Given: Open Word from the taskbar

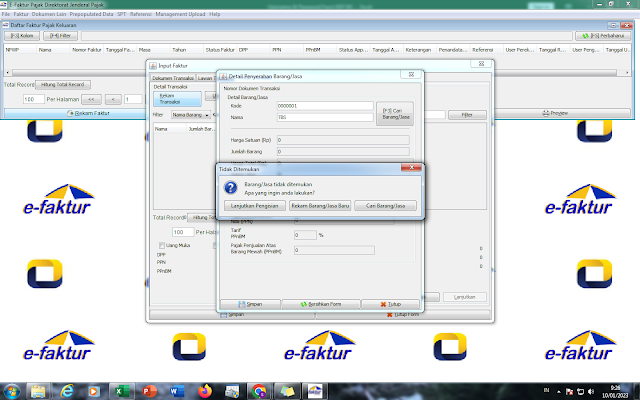Looking at the screenshot, I should [x=177, y=391].
